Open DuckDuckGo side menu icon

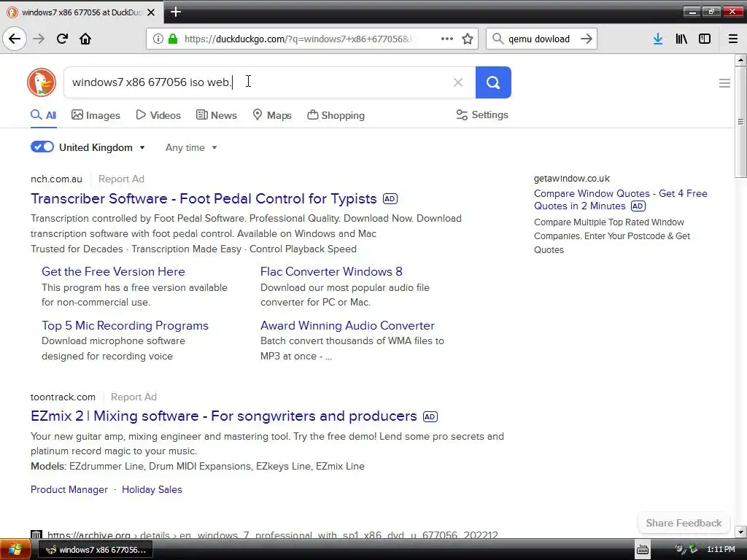724,83
